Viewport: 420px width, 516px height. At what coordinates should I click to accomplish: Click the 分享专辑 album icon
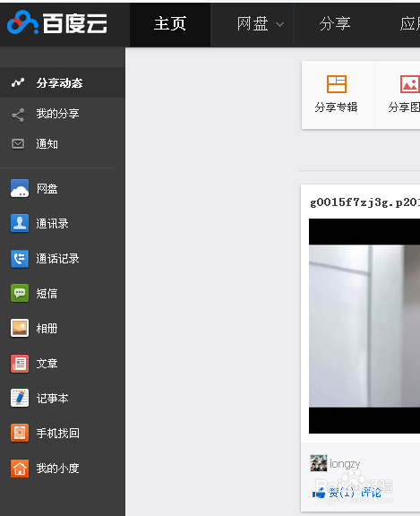(337, 84)
